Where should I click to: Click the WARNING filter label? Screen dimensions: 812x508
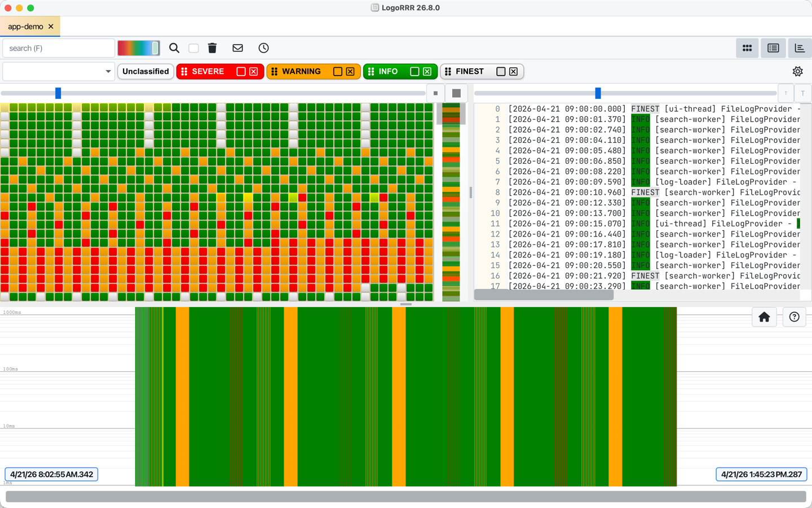[301, 72]
